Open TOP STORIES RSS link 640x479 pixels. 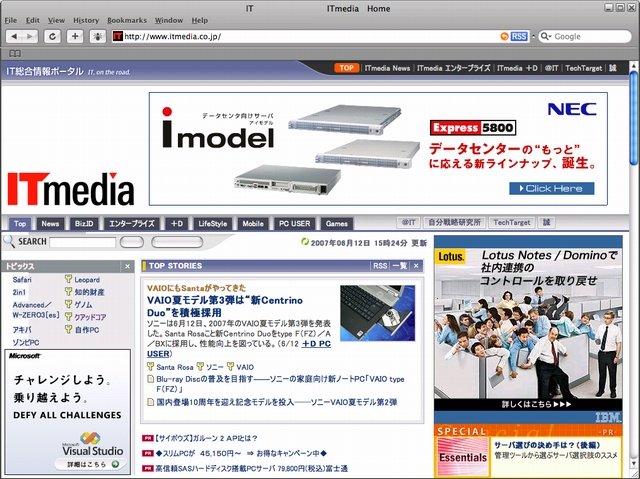pyautogui.click(x=380, y=266)
